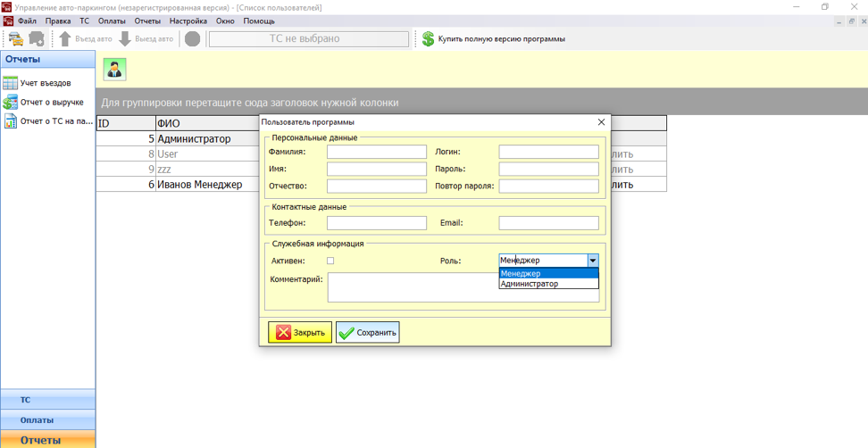
Task: Click the Комментарий text area
Action: 463,287
